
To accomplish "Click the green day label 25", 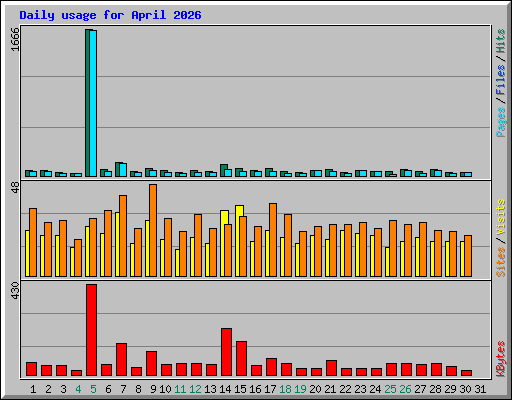I will (390, 389).
